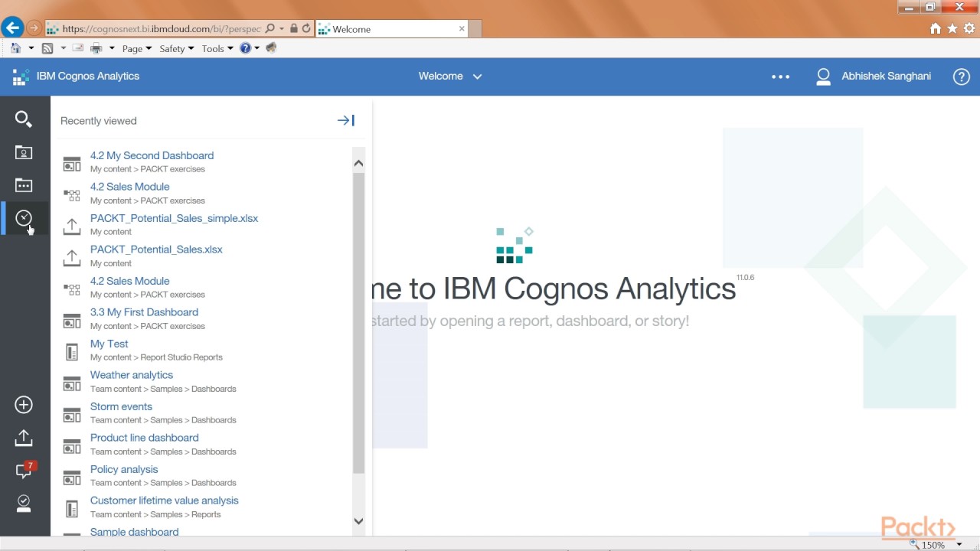The image size is (980, 551).
Task: Open PACKT_Potential_Sales.xlsx
Action: point(156,249)
